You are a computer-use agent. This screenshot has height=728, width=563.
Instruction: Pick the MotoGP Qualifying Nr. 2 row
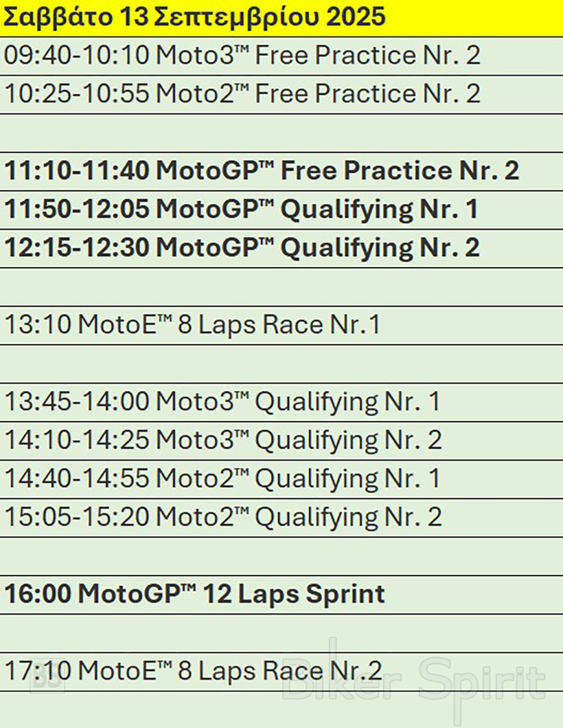tap(242, 248)
